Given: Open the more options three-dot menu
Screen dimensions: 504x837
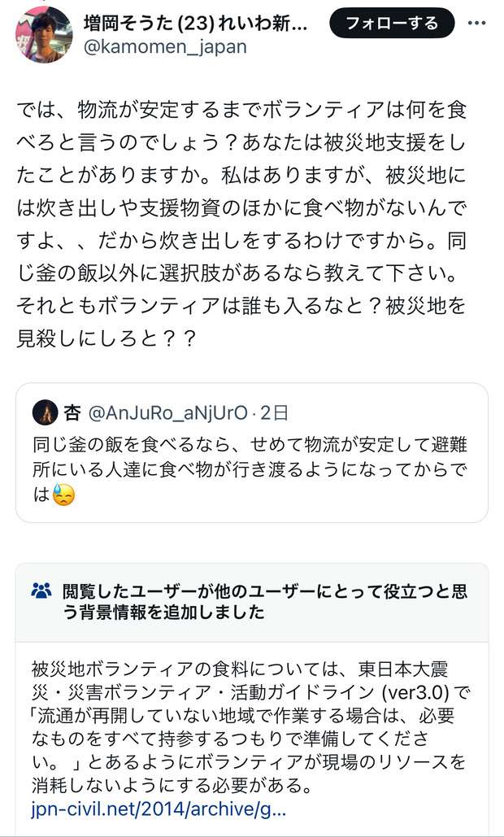Looking at the screenshot, I should click(476, 23).
